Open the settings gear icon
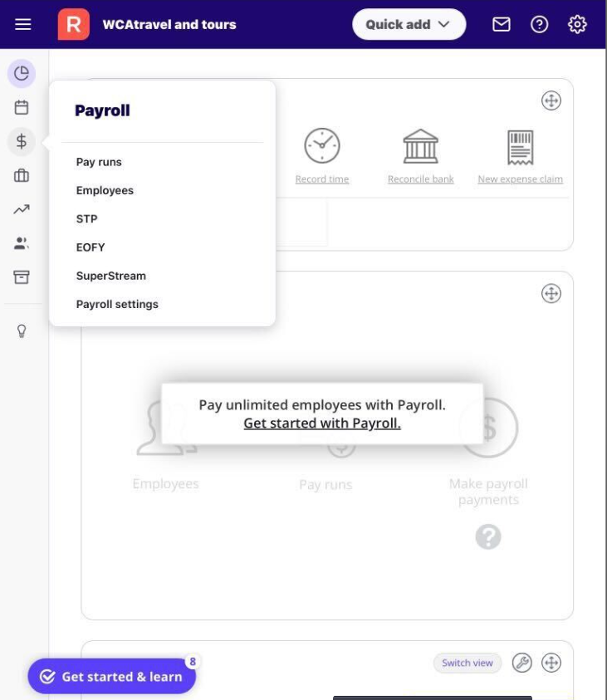The height and width of the screenshot is (700, 607). (577, 24)
